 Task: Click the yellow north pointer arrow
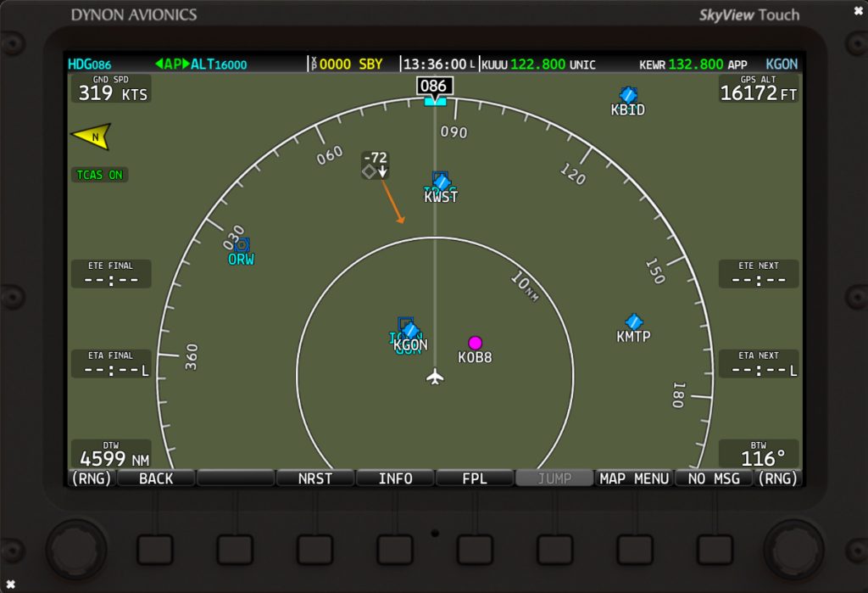click(91, 136)
